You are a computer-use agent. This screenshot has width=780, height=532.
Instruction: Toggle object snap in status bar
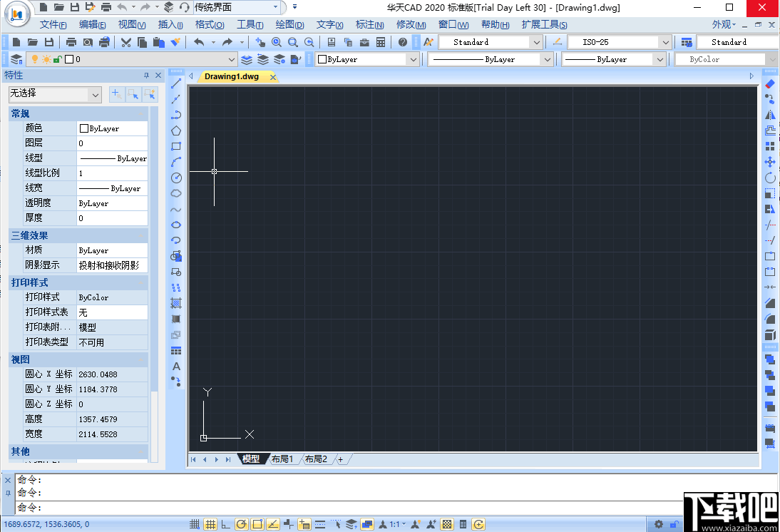[257, 524]
